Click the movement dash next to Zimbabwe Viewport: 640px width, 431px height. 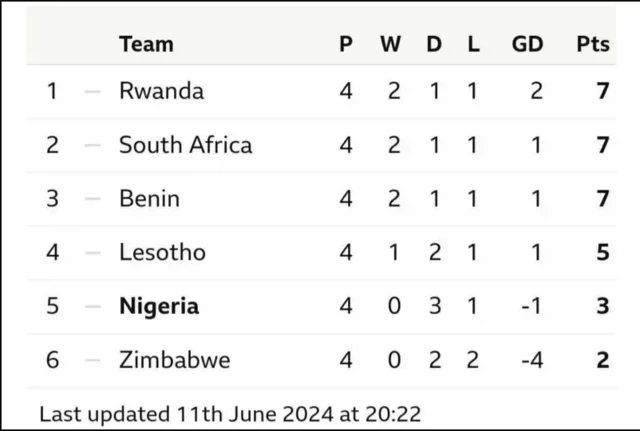(93, 359)
